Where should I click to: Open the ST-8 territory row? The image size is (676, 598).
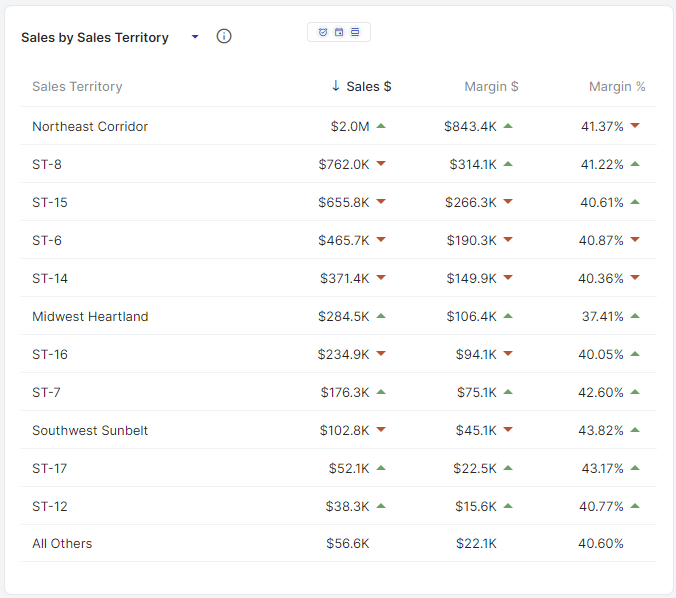[47, 165]
